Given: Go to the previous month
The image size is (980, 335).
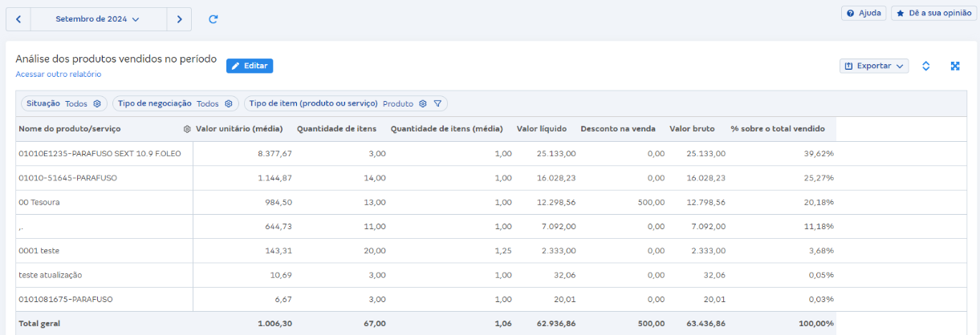Looking at the screenshot, I should click(x=18, y=19).
